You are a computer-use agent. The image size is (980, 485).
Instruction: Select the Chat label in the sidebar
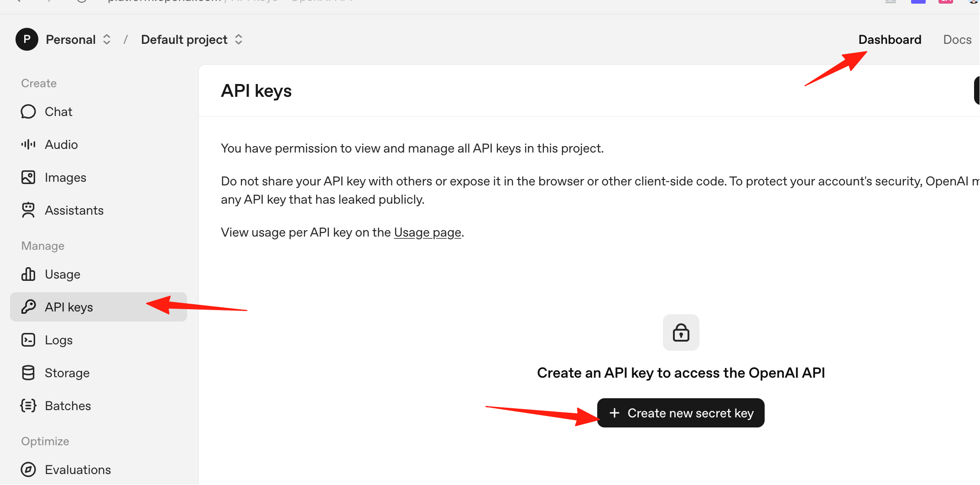[x=58, y=112]
